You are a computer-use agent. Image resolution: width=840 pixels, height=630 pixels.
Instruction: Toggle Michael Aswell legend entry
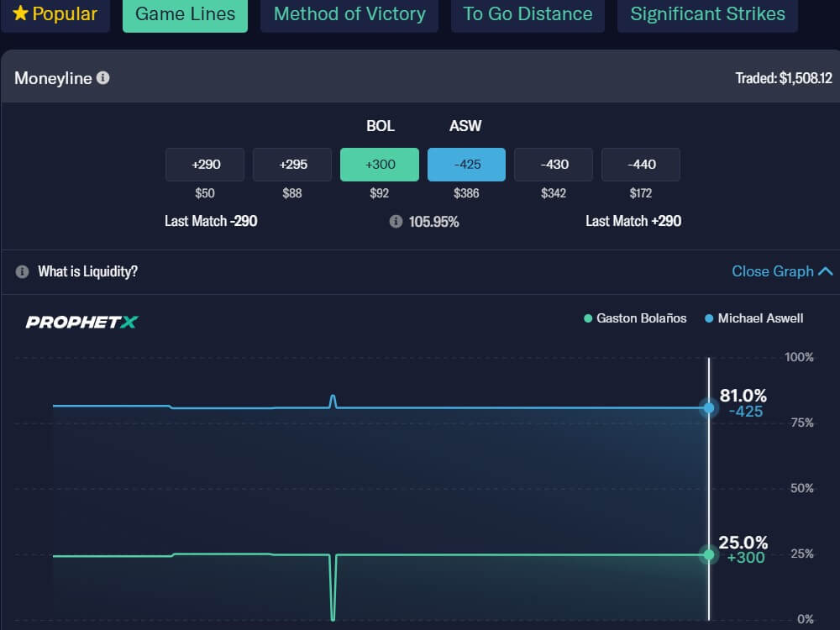click(x=753, y=318)
